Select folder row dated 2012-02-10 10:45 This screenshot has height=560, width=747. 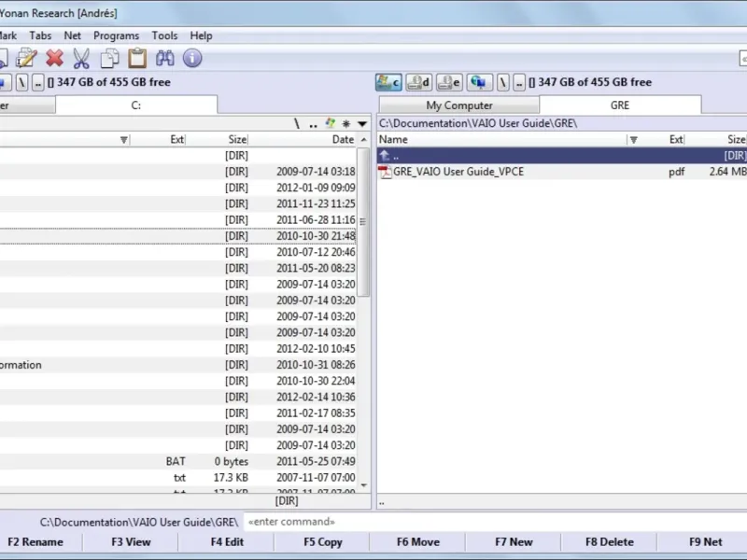coord(177,349)
